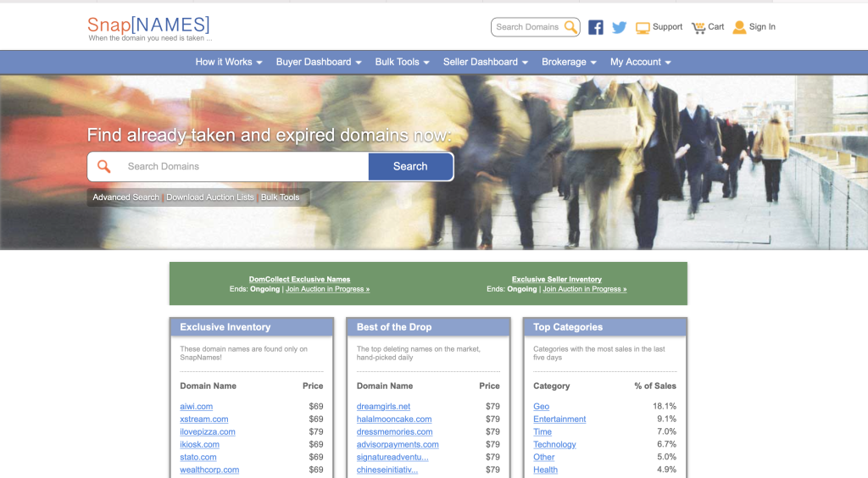This screenshot has height=478, width=868.
Task: Click the Top Categories panel header
Action: coord(605,327)
